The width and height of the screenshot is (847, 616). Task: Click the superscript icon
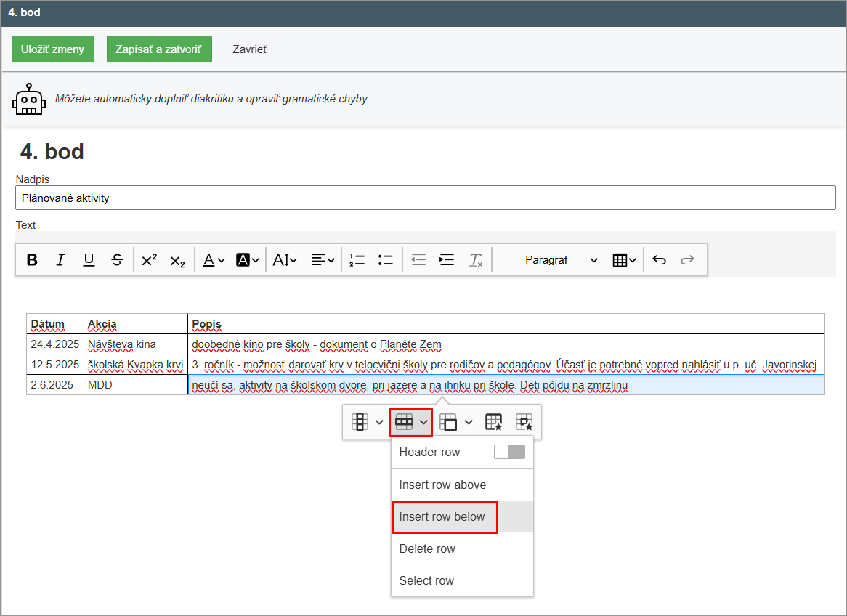pyautogui.click(x=149, y=260)
